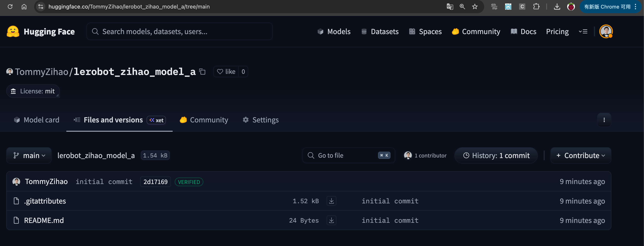644x246 pixels.
Task: Download the README.md file
Action: pos(331,220)
